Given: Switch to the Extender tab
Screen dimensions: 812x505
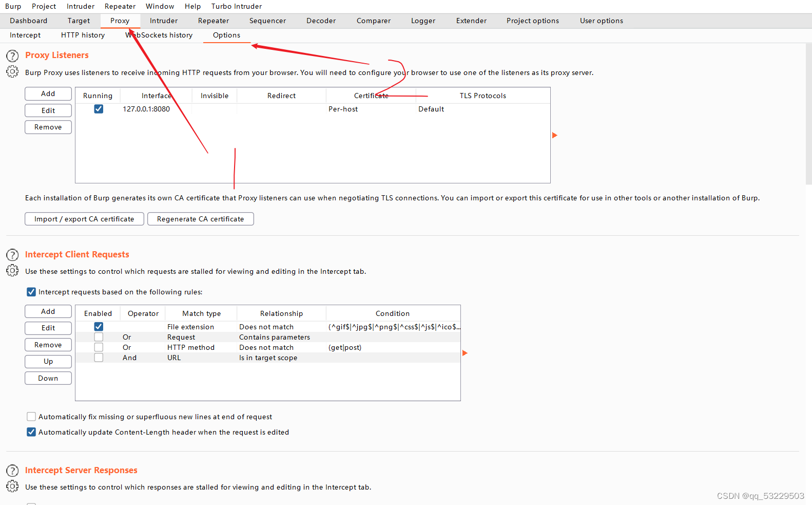Looking at the screenshot, I should click(x=471, y=21).
